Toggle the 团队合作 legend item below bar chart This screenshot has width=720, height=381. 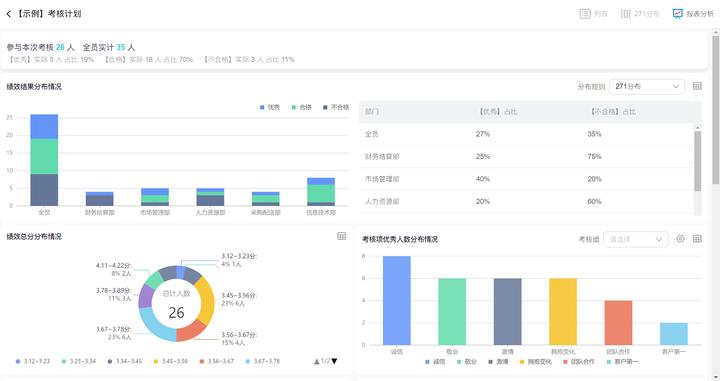579,362
